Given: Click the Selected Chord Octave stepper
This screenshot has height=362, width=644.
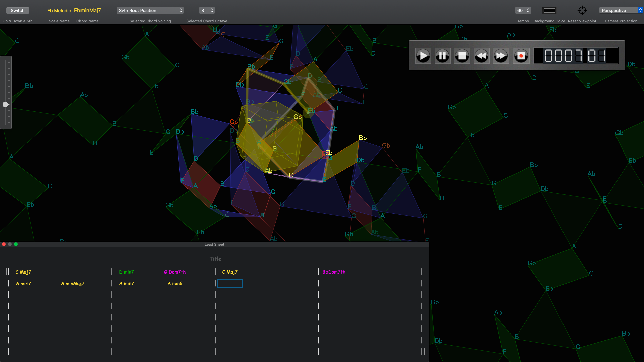Looking at the screenshot, I should (212, 10).
